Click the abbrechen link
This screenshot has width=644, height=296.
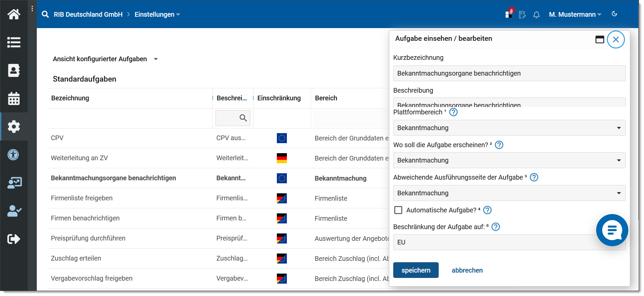[467, 270]
